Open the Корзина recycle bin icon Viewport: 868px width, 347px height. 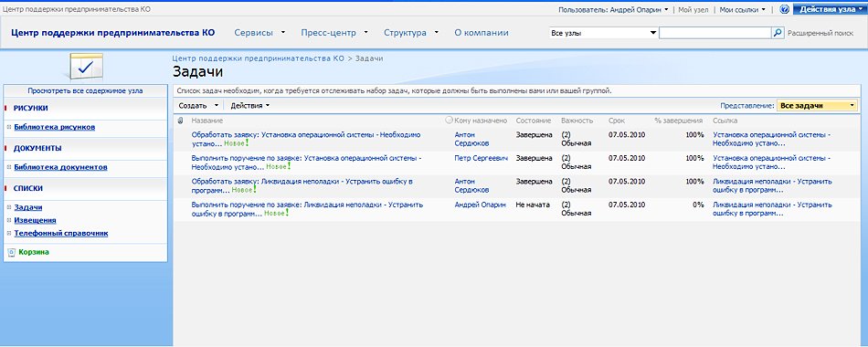[11, 252]
